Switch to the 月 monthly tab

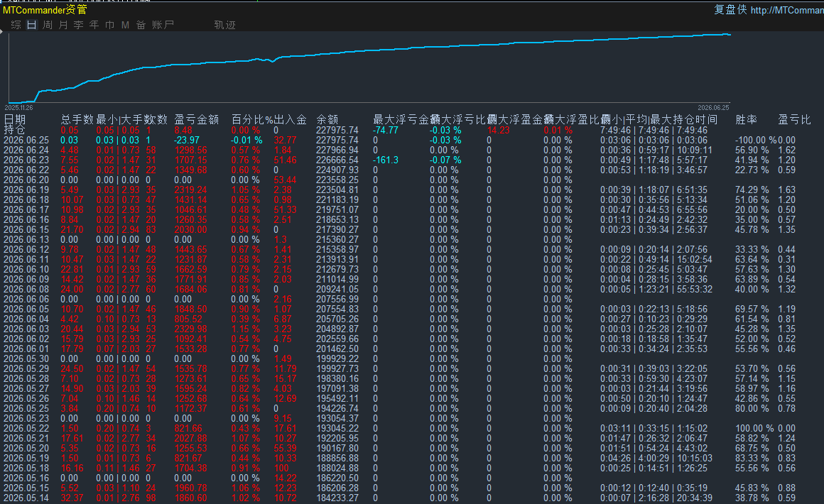63,25
